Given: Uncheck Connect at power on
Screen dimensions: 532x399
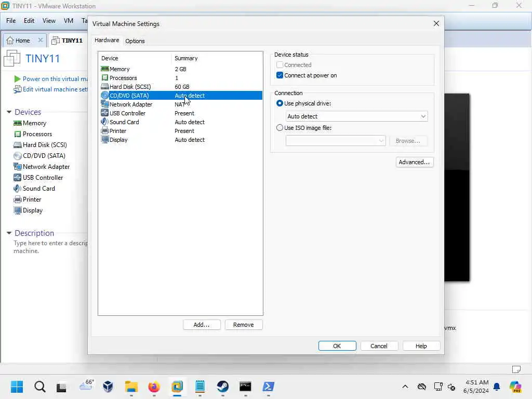Looking at the screenshot, I should 280,75.
